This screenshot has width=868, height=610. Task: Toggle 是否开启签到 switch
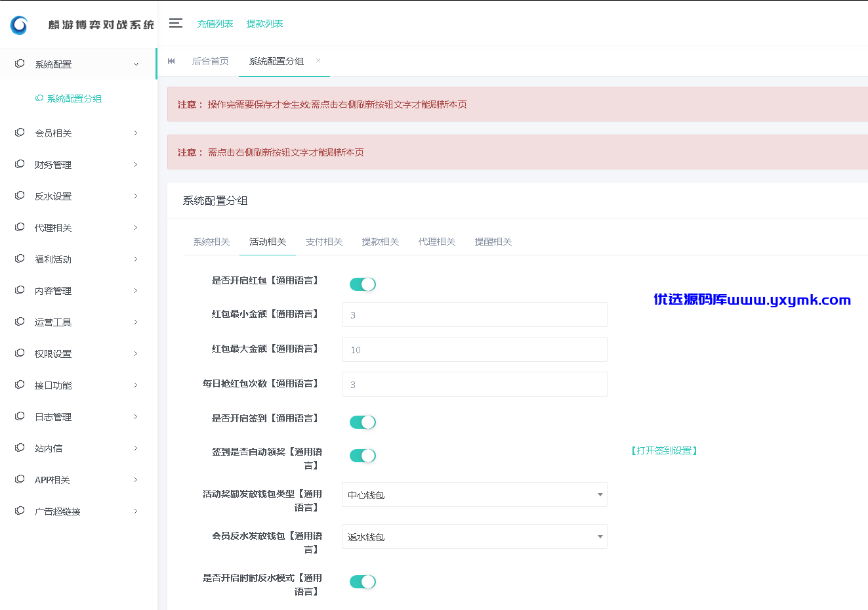(x=363, y=422)
